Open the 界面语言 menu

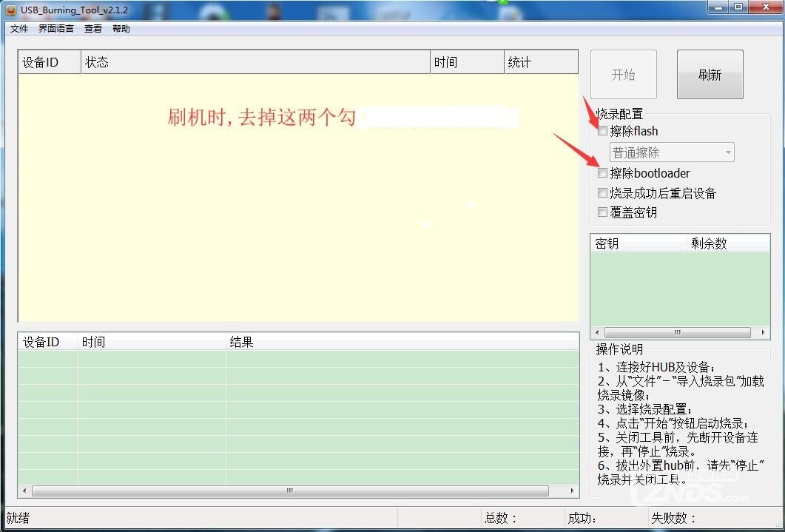(56, 29)
